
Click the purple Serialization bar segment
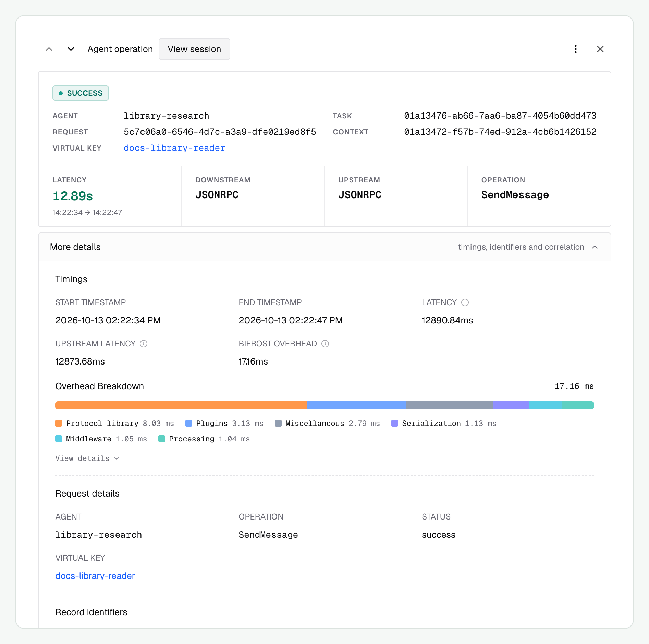(511, 405)
